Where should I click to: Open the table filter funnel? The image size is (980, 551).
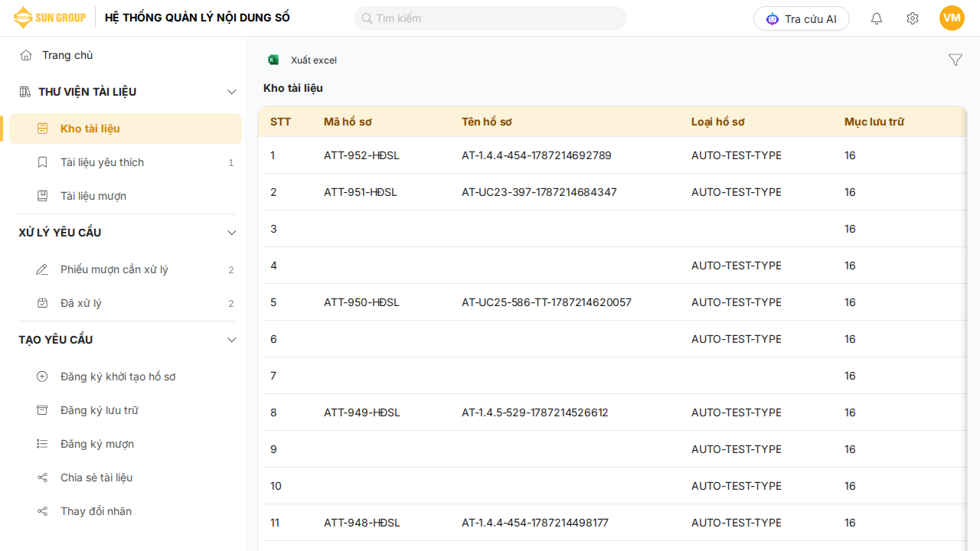click(x=955, y=60)
